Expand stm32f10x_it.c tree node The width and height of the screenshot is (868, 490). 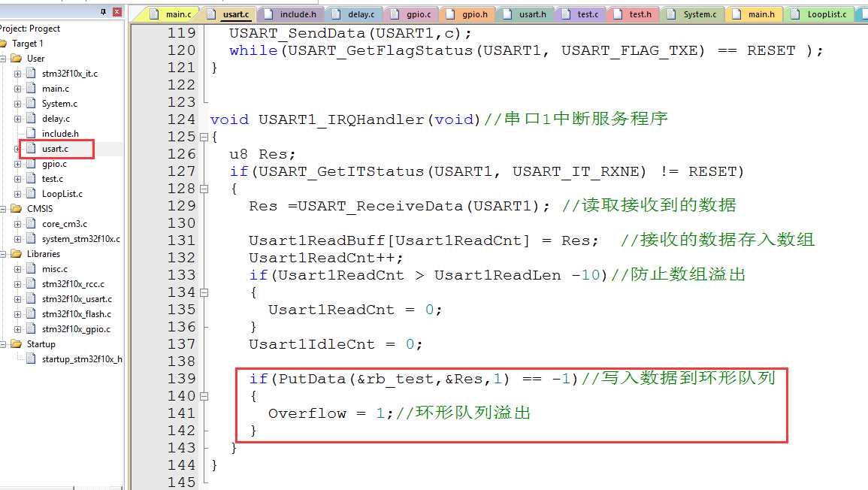(18, 74)
